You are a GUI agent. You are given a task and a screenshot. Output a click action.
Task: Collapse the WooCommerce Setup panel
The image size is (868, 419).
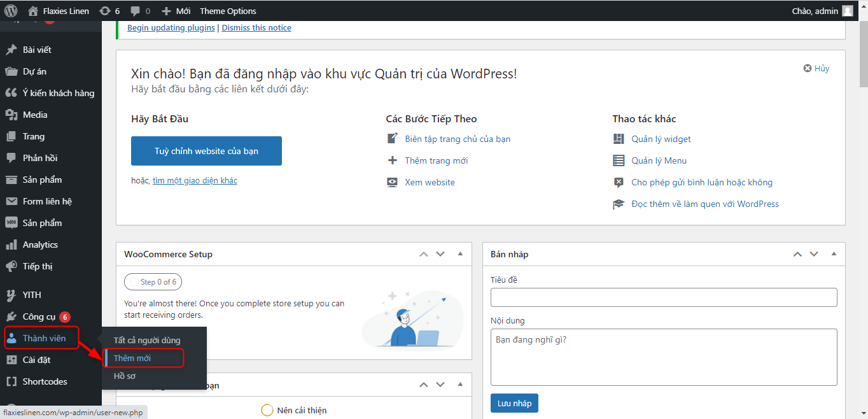pyautogui.click(x=460, y=254)
